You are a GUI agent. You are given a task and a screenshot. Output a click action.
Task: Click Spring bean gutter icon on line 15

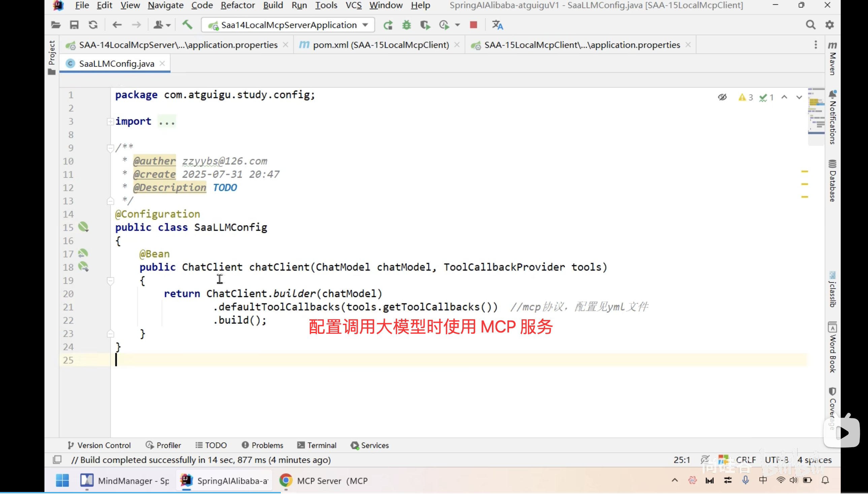(83, 227)
